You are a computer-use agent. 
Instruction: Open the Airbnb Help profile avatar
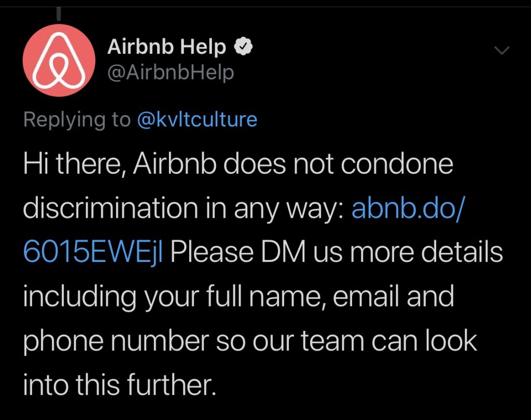pos(59,60)
